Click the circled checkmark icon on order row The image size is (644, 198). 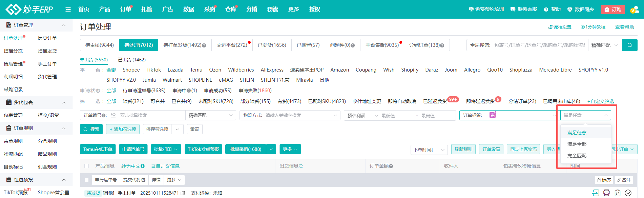pos(628,193)
